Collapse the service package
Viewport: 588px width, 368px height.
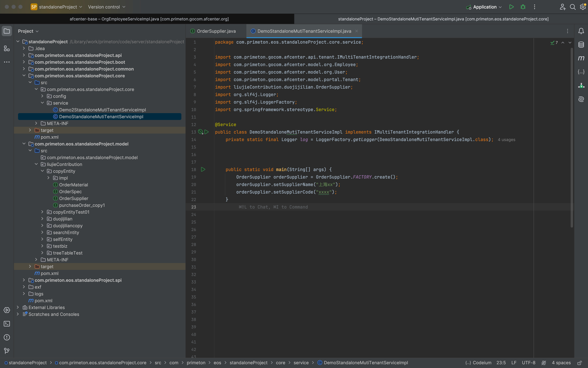(x=42, y=103)
